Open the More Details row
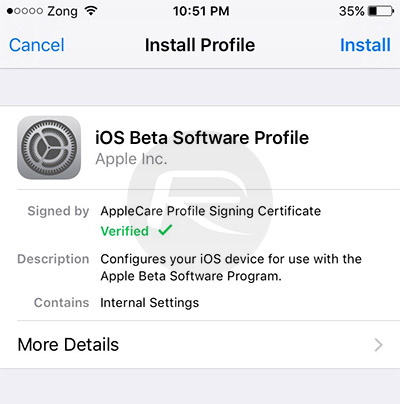 [200, 345]
